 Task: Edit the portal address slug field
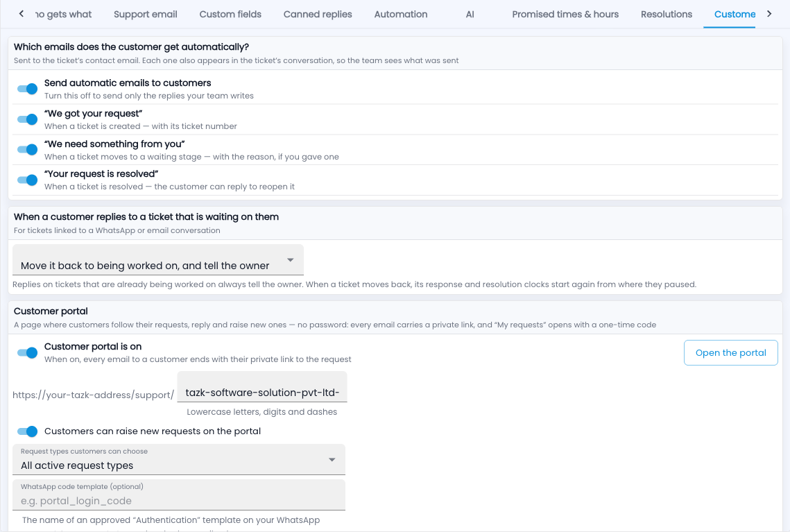pyautogui.click(x=262, y=387)
